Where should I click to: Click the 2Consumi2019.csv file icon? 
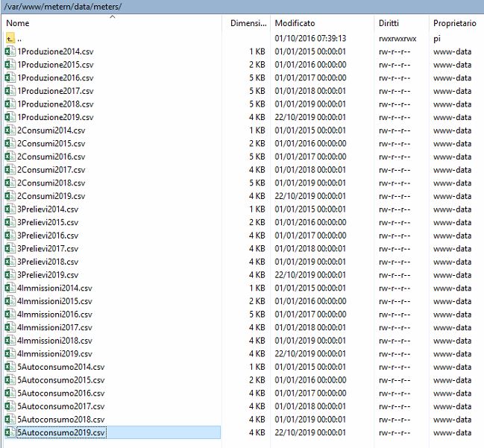click(10, 196)
